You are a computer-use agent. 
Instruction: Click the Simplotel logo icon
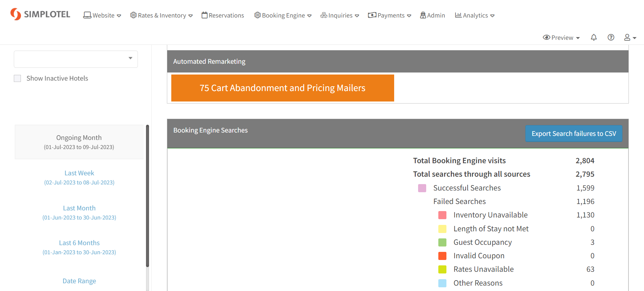(16, 14)
